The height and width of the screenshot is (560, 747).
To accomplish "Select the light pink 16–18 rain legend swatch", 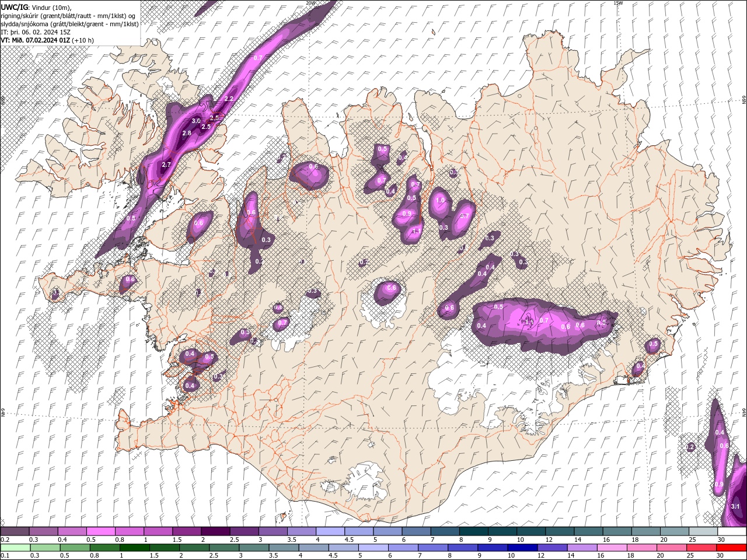I will 612,547.
